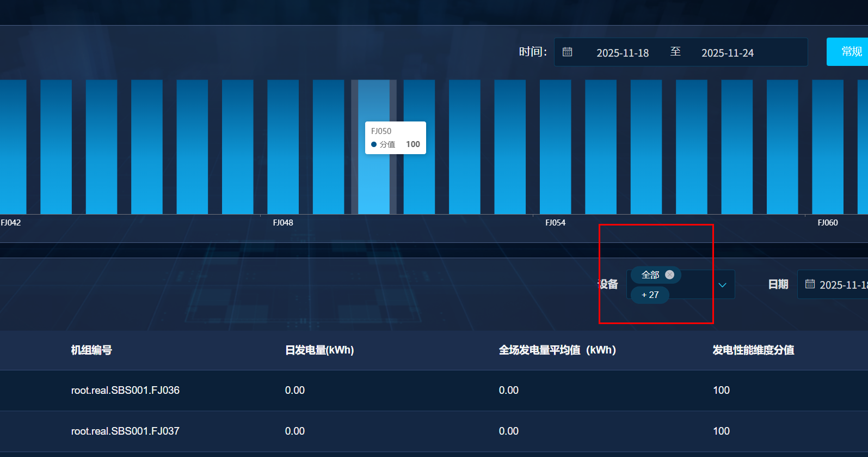
Task: Click the calendar icon in the 日期 field
Action: coord(810,284)
